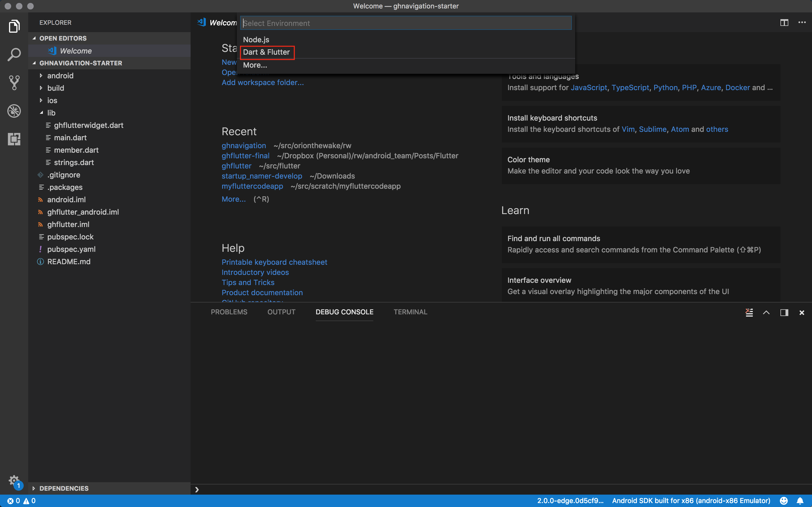812x507 pixels.
Task: Click Add workspace folder link
Action: click(262, 83)
